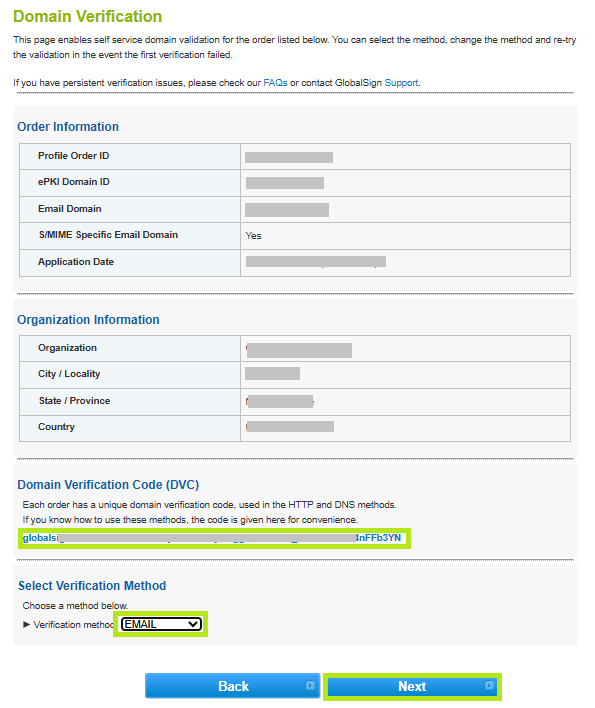
Task: Click the Domain Verification Code (DVC) heading
Action: tap(108, 484)
